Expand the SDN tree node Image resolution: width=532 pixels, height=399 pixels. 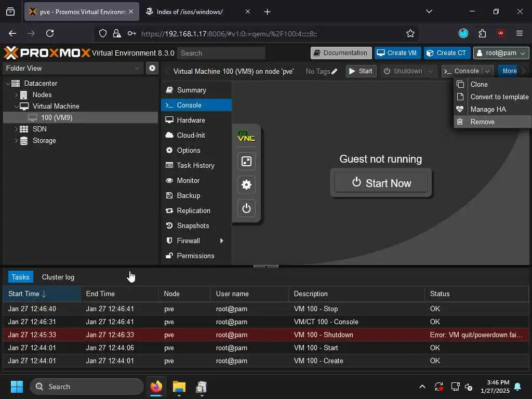click(x=16, y=129)
